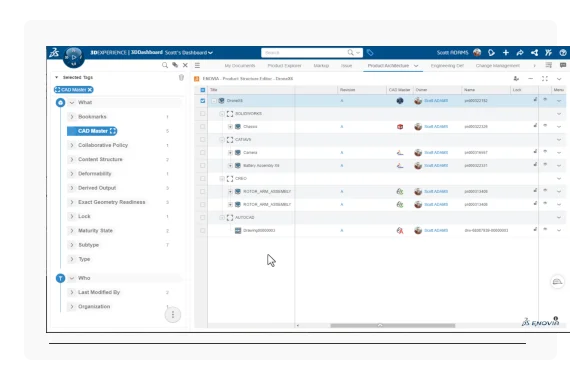Click the share arrow icon in top bar
Screen dimensions: 570x380
click(x=520, y=53)
